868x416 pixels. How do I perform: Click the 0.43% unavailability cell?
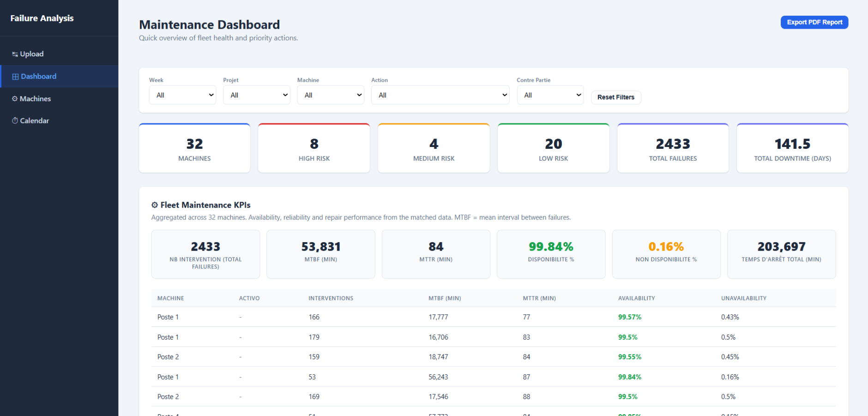[730, 317]
